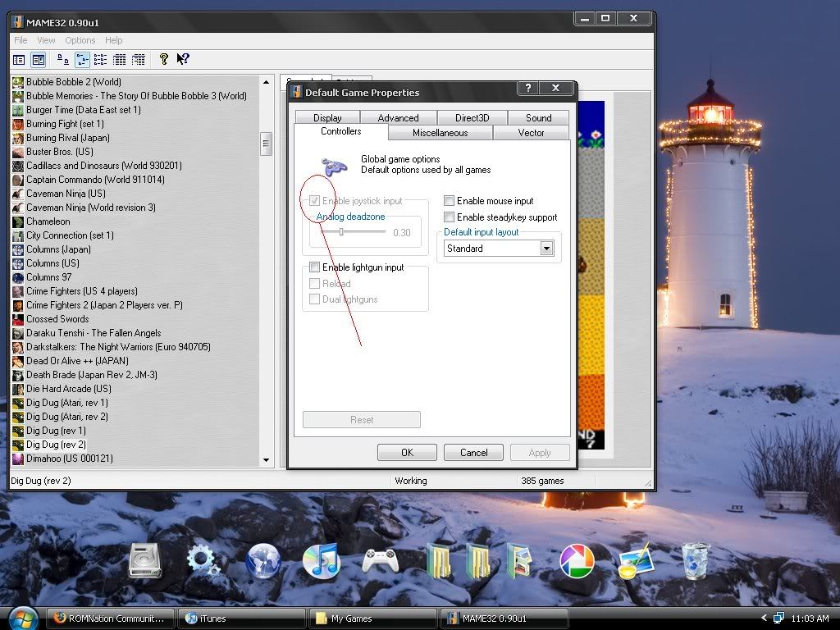Toggle the Reload checkbox
Viewport: 840px width, 630px height.
314,283
